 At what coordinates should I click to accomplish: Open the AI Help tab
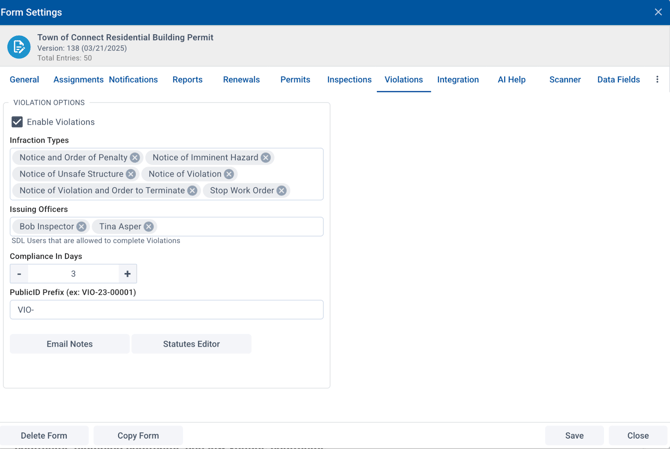(x=511, y=80)
